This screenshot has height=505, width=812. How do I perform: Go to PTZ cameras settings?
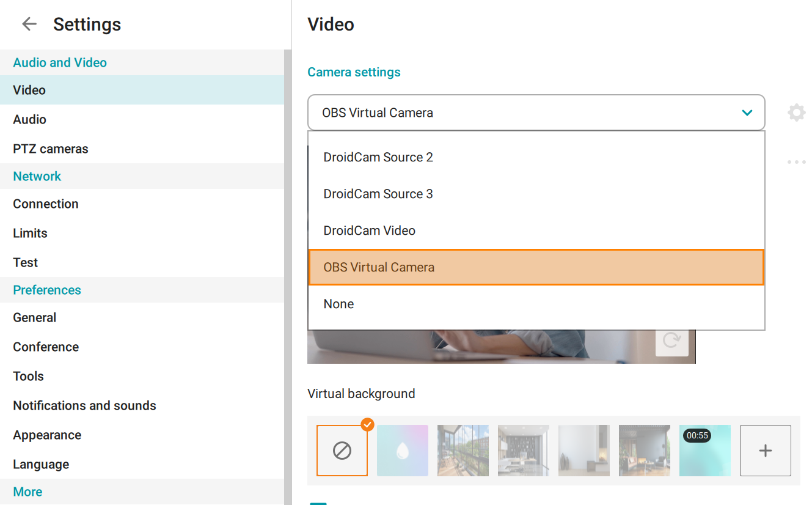pyautogui.click(x=51, y=149)
